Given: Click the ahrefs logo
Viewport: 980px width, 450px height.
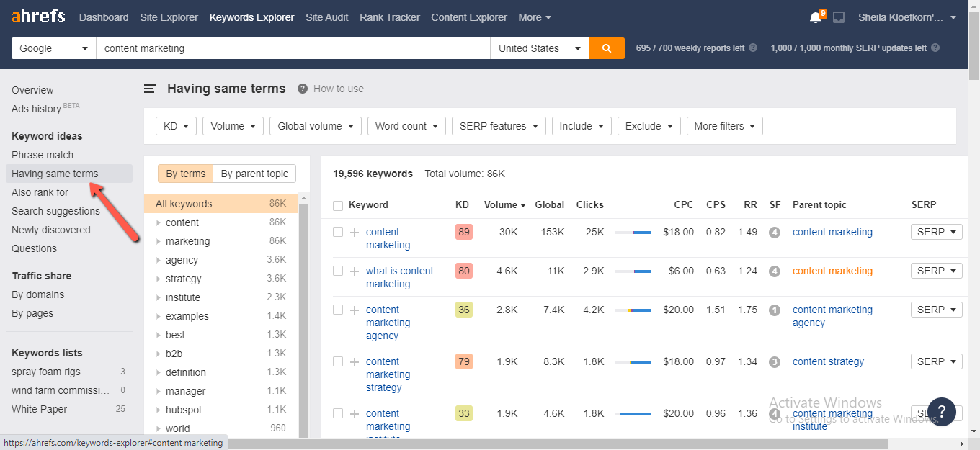Looking at the screenshot, I should pyautogui.click(x=38, y=17).
